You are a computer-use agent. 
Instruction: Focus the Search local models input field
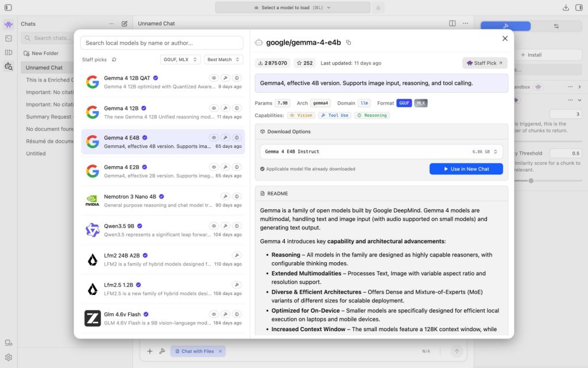click(162, 43)
